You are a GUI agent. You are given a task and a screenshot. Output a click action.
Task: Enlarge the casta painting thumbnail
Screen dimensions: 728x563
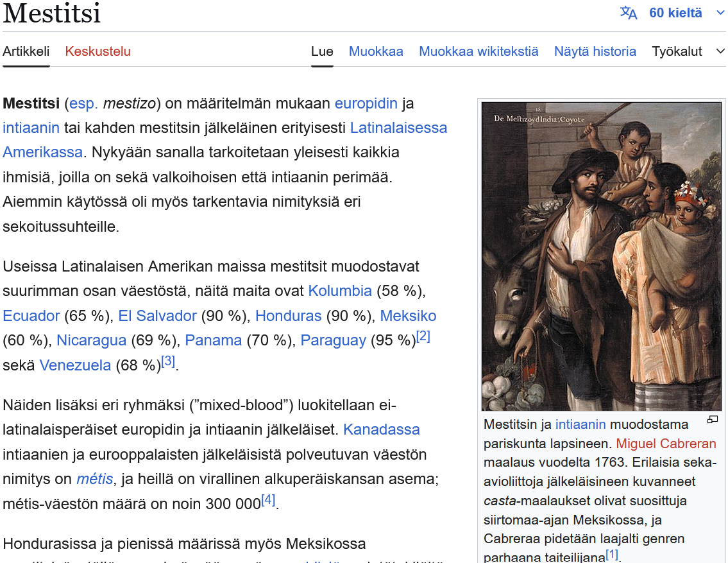pos(601,256)
